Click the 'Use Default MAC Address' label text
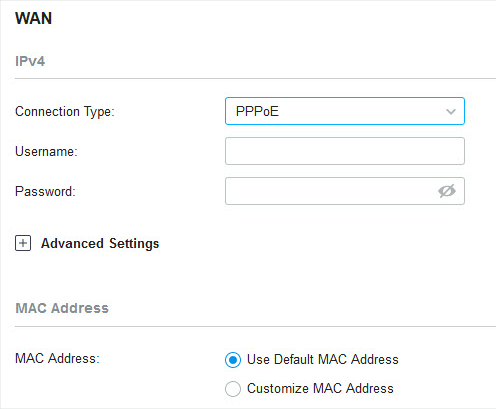496x409 pixels. 323,359
